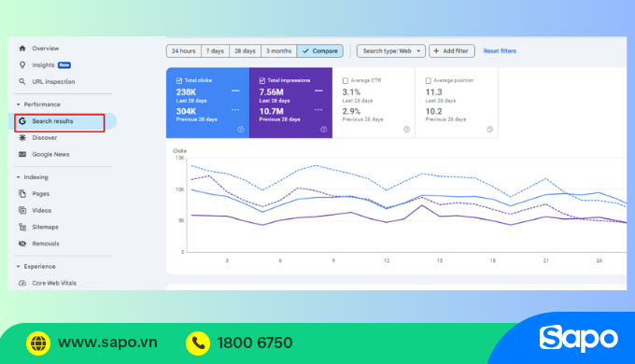Click the plus icon in Add filter
635x364 pixels.
click(436, 51)
